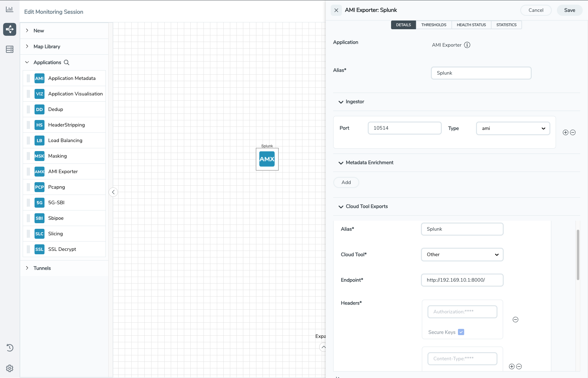This screenshot has height=378, width=588.
Task: Click the AMI Exporter info icon
Action: (467, 45)
